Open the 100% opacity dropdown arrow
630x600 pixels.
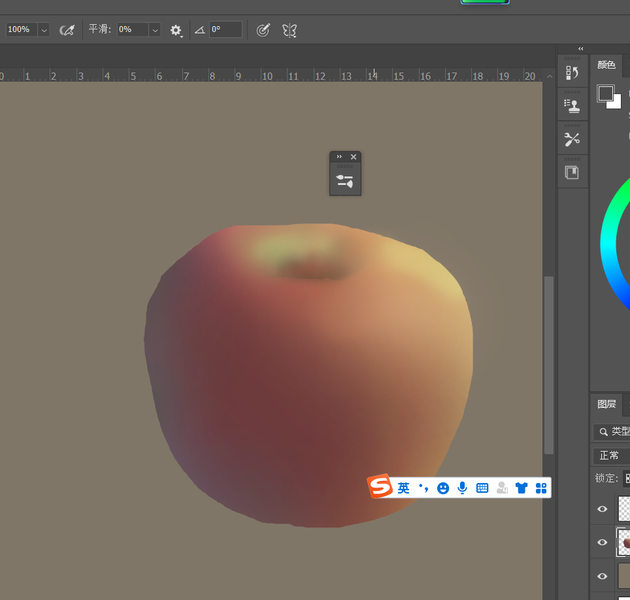44,30
